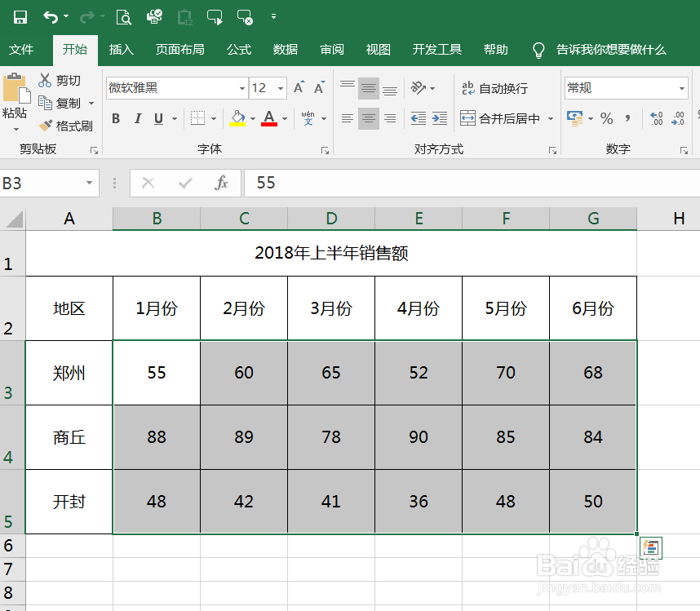Open the font name dropdown
This screenshot has width=700, height=611.
pos(242,87)
